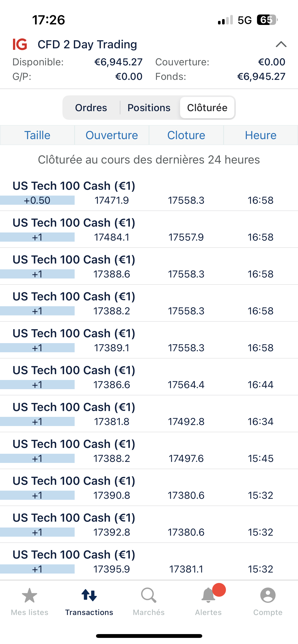The image size is (298, 644).
Task: Collapse the account summary chevron
Action: (281, 45)
